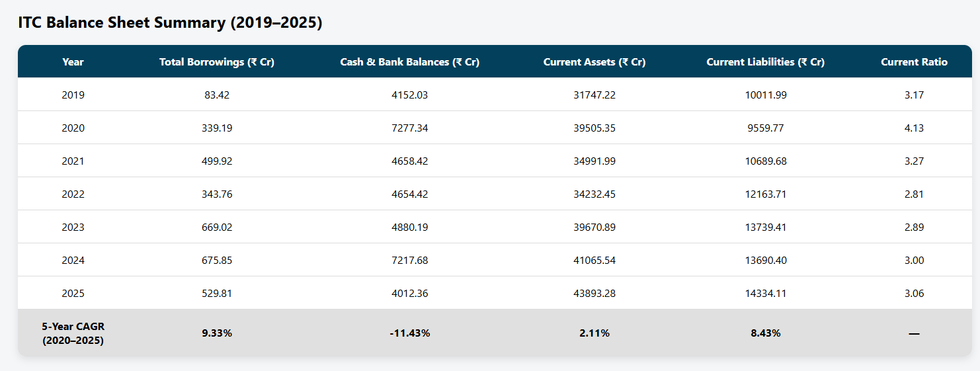Click cash balance value 4880.19
980x371 pixels.
coord(410,227)
